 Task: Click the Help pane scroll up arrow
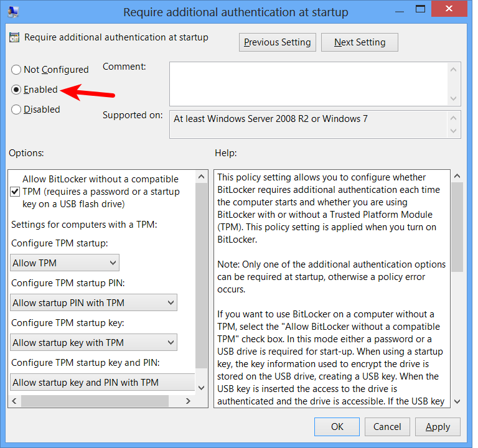[457, 176]
